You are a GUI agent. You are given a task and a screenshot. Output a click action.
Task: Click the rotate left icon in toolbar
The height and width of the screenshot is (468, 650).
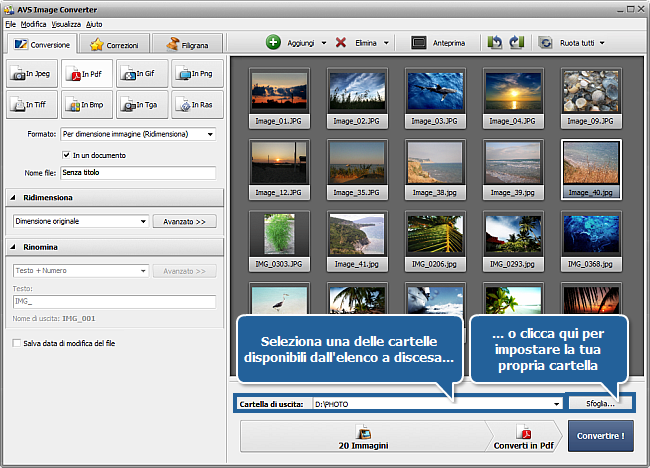(495, 43)
